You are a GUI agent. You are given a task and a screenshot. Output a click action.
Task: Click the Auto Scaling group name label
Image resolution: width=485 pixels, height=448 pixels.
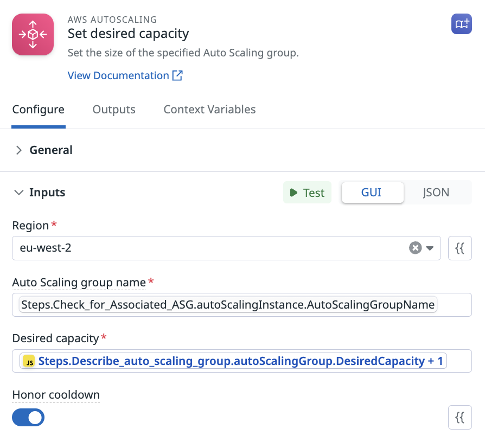[x=79, y=283]
